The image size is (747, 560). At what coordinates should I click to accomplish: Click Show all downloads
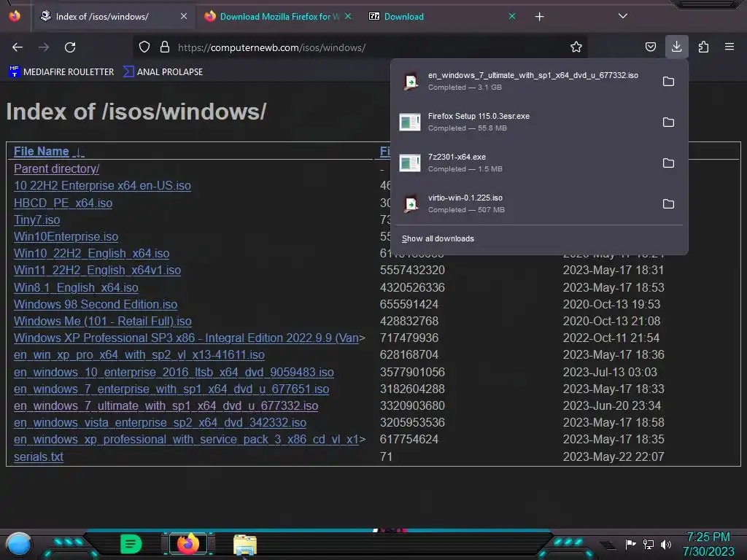coord(438,238)
